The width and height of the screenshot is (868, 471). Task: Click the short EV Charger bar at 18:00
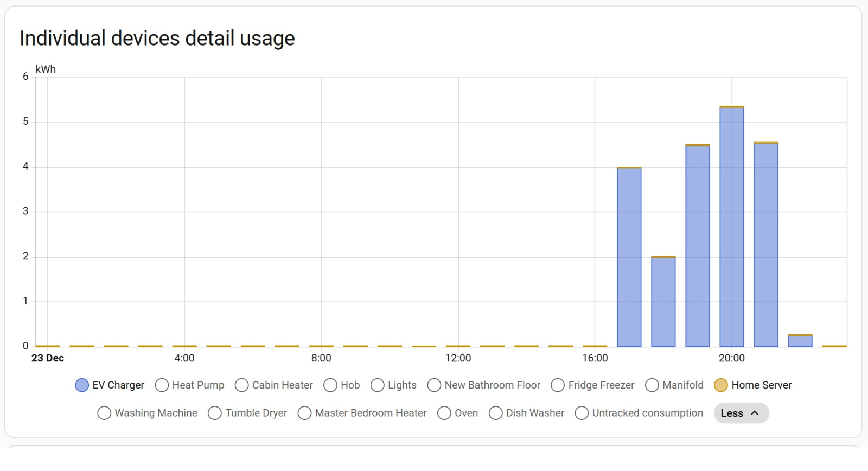663,302
